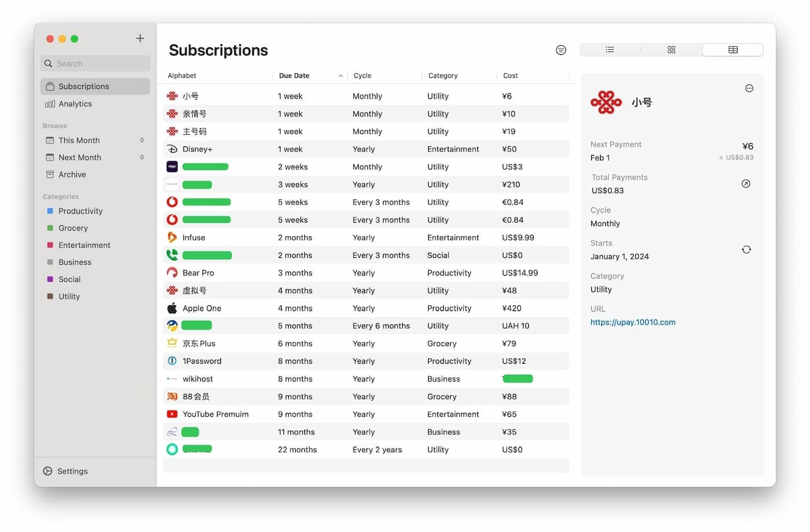
Task: Switch to list view layout
Action: pyautogui.click(x=610, y=50)
